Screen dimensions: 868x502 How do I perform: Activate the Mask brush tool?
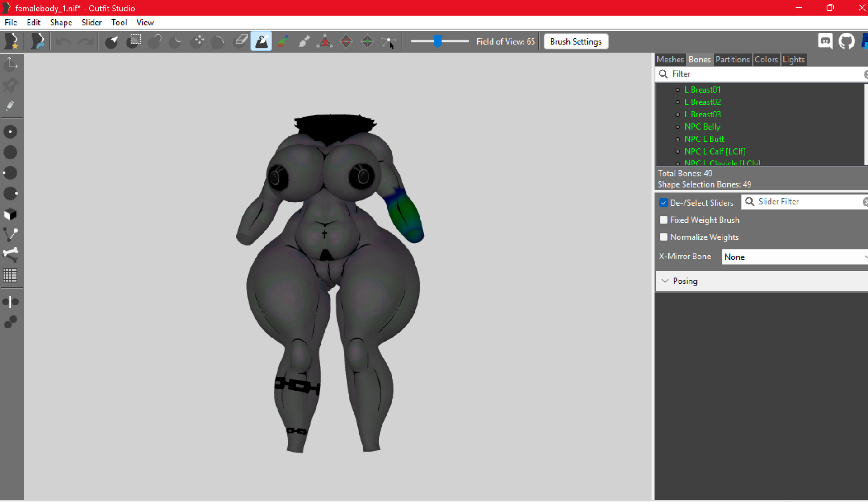point(134,42)
